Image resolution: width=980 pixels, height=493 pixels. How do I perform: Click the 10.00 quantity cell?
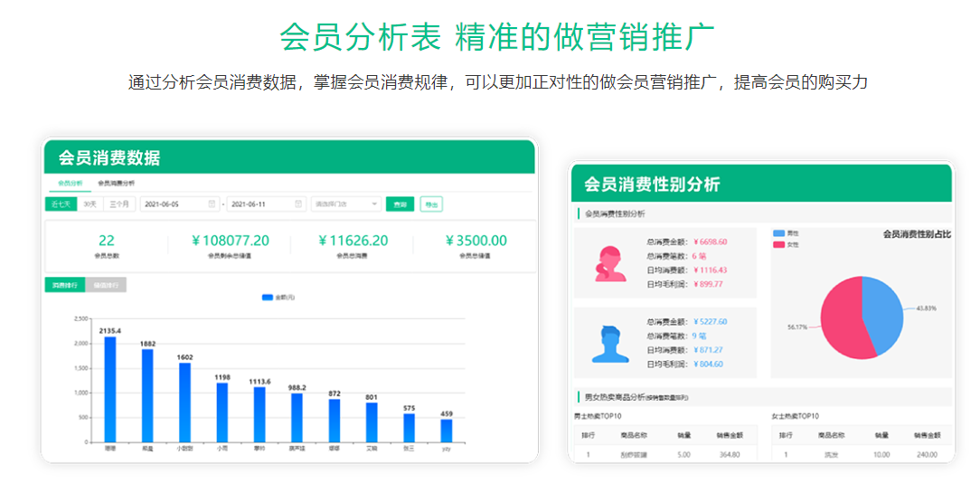click(881, 455)
